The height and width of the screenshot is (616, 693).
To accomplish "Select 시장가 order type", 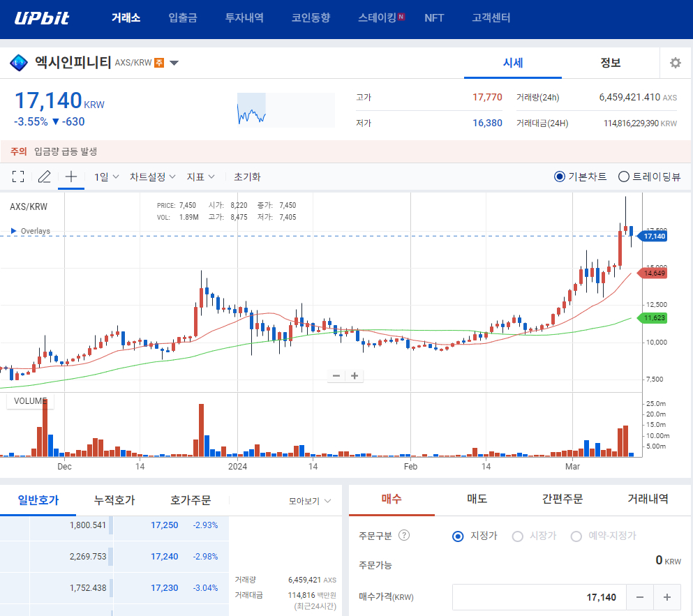I will 534,536.
